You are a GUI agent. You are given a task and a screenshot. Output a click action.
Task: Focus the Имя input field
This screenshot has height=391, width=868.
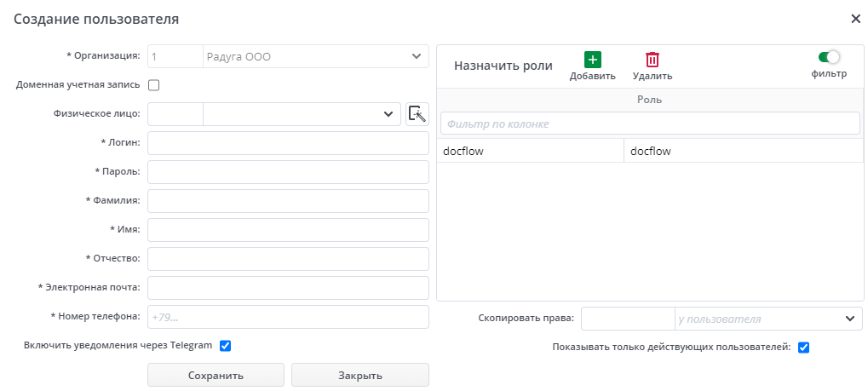pyautogui.click(x=289, y=230)
